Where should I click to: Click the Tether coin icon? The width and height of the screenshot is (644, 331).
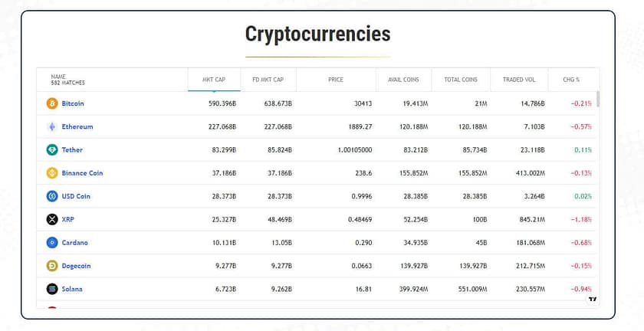(x=52, y=150)
